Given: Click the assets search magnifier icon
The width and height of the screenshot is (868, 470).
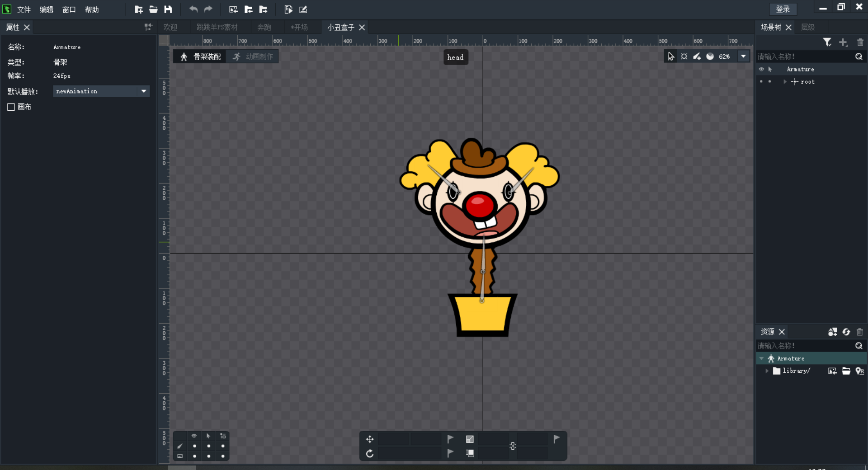Looking at the screenshot, I should click(859, 346).
